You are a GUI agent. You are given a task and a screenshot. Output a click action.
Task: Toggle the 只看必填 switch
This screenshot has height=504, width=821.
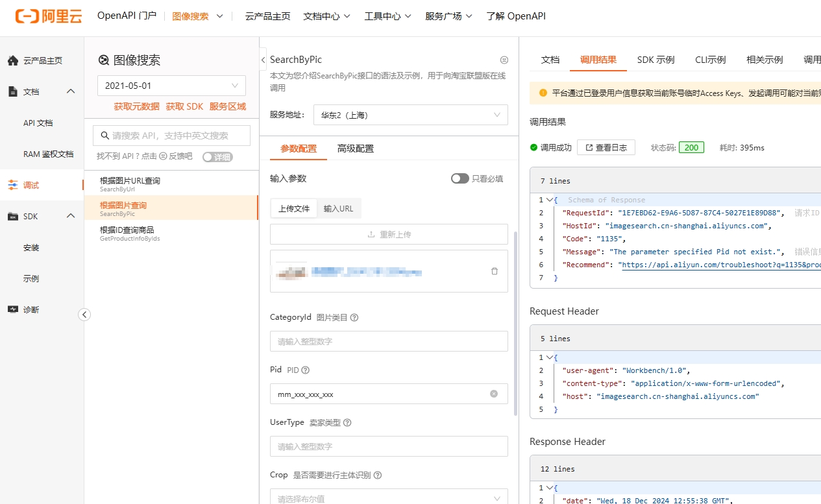[460, 178]
